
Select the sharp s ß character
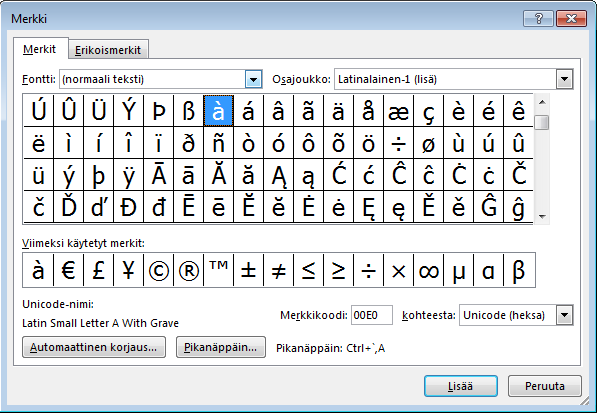click(x=188, y=111)
